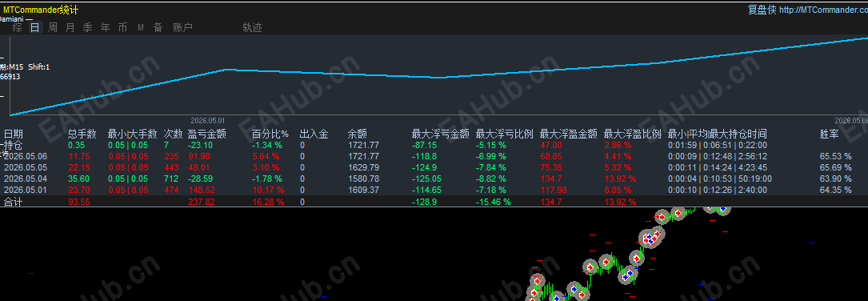Viewport: 868px width, 301px height.
Task: Switch to the 综 summary tab
Action: pyautogui.click(x=17, y=28)
